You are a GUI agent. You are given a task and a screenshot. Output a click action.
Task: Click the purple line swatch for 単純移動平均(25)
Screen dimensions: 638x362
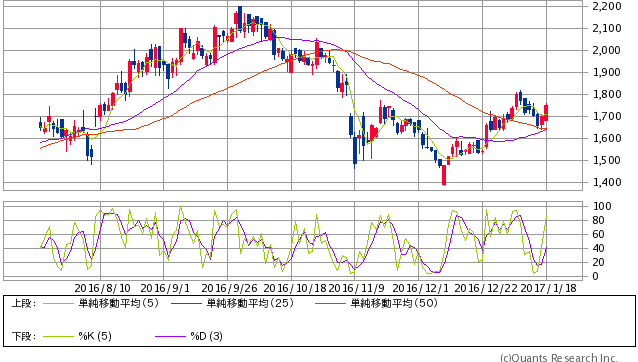186,303
